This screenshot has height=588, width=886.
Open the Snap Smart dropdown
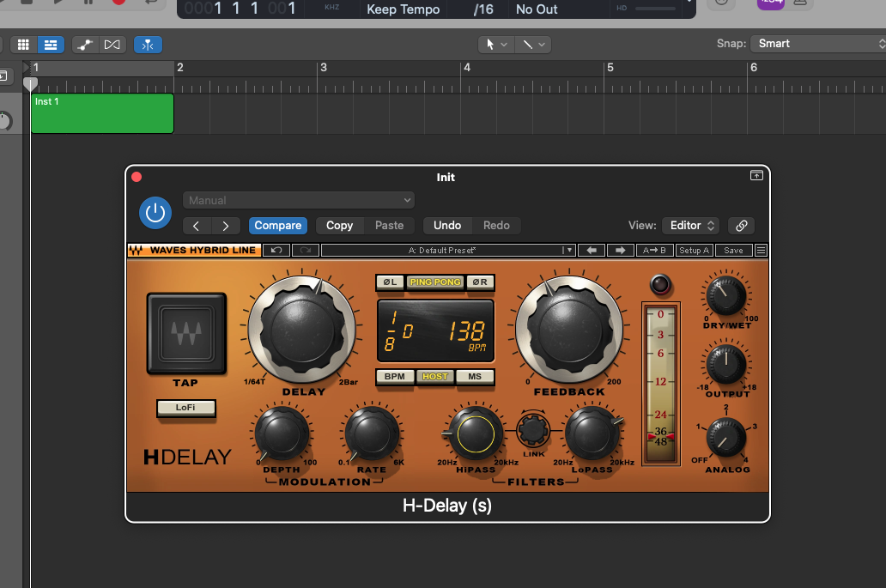click(817, 44)
